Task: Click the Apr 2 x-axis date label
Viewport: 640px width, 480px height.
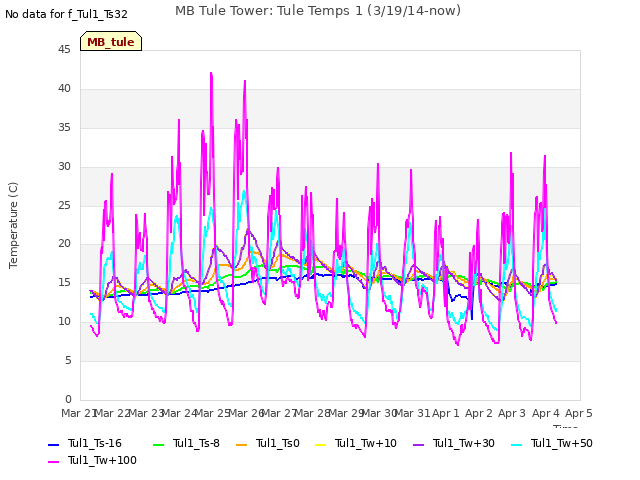Action: pyautogui.click(x=479, y=413)
